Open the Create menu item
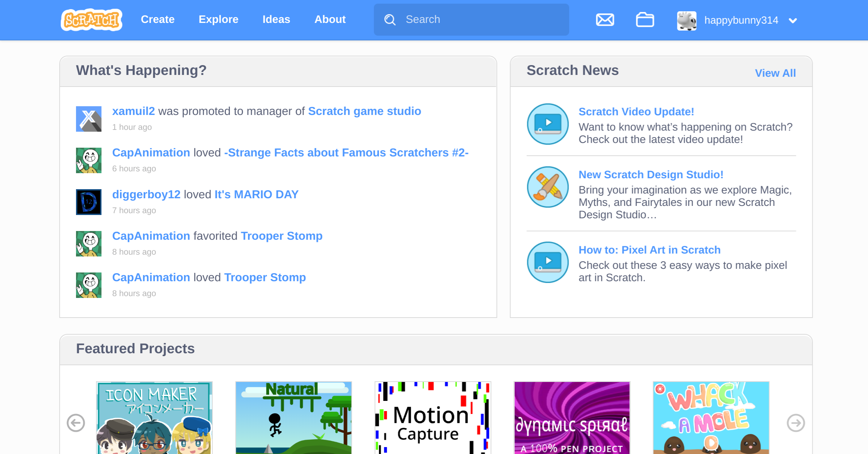 pyautogui.click(x=158, y=19)
